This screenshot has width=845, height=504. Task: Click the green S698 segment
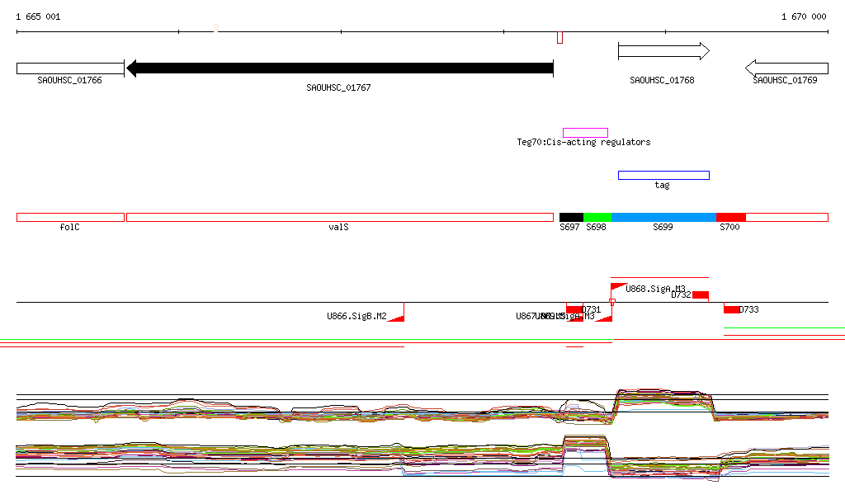tap(597, 218)
